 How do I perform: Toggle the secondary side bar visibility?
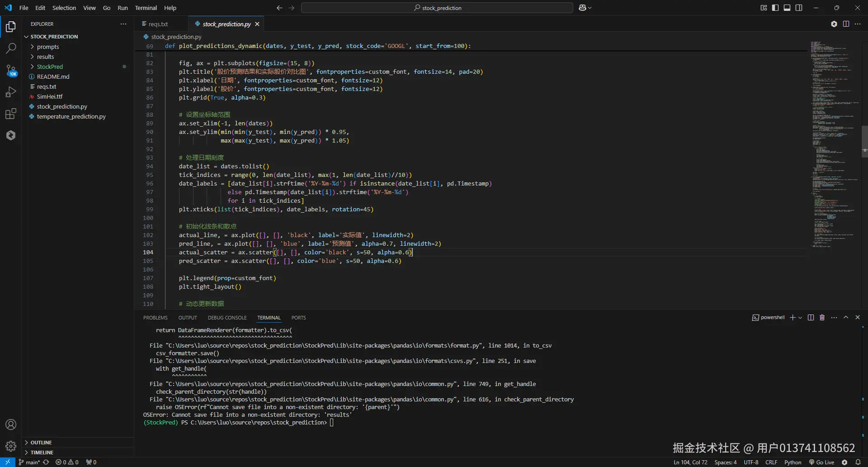pyautogui.click(x=799, y=8)
